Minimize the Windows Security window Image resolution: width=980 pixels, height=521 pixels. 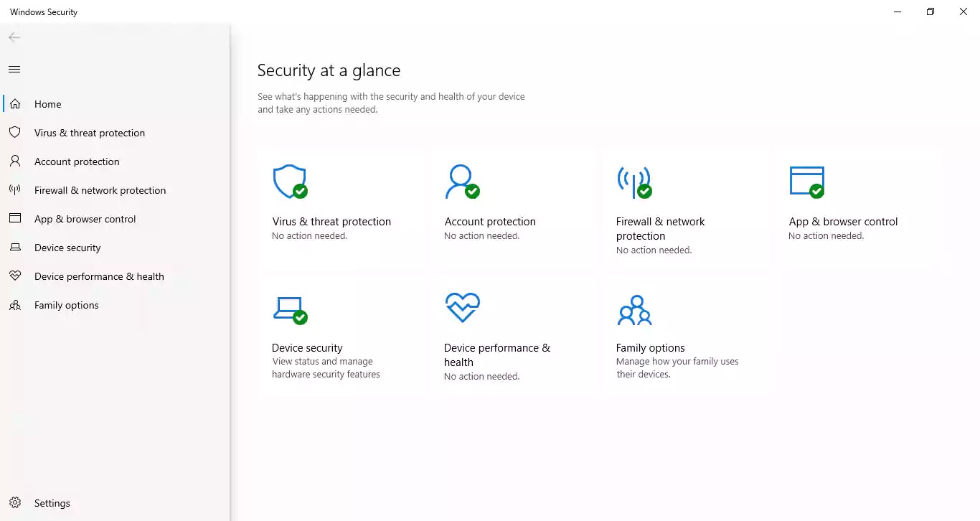(x=897, y=11)
